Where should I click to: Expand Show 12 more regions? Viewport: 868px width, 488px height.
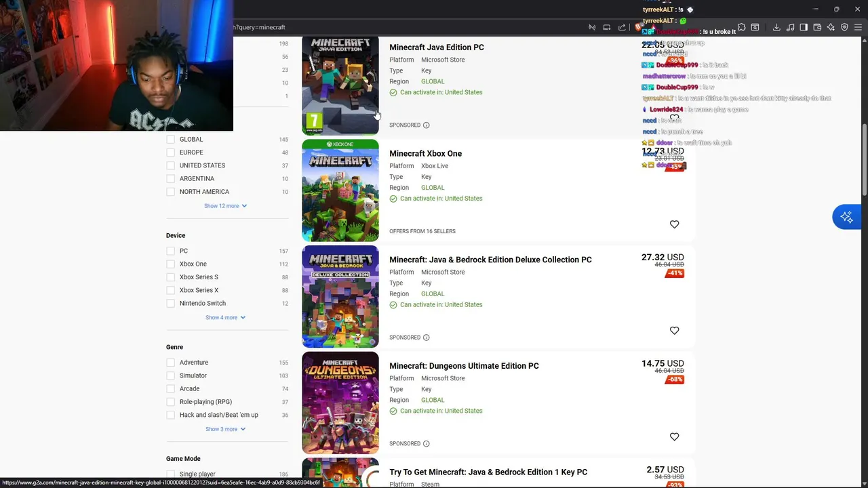pos(225,206)
